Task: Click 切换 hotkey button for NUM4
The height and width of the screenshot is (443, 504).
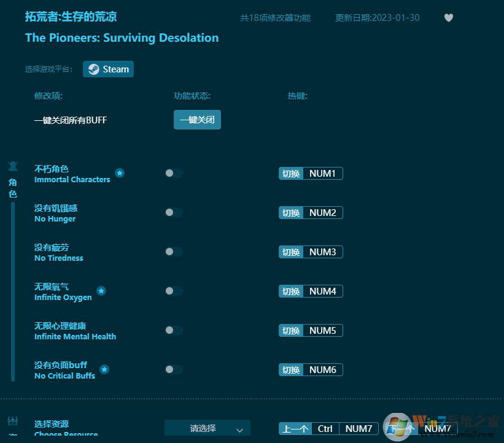Action: [291, 291]
